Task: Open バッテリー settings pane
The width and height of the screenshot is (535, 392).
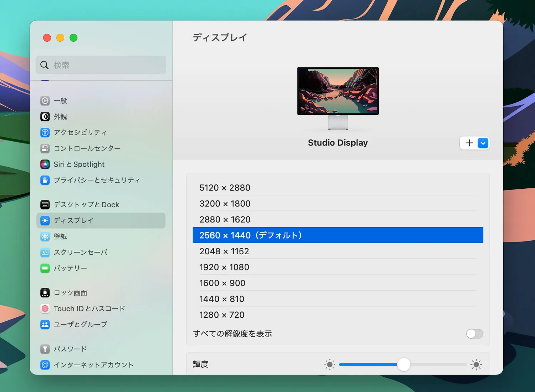Action: 101,268
